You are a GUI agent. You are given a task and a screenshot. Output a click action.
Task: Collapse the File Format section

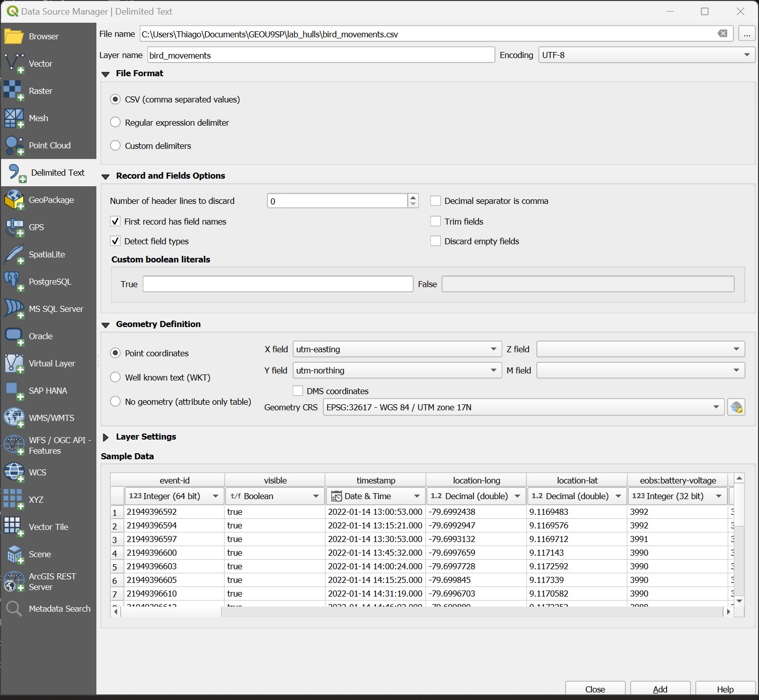click(105, 74)
